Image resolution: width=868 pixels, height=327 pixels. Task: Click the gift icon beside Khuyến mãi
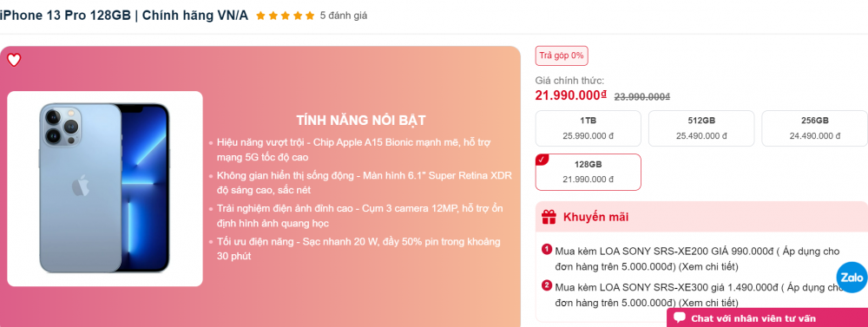[x=549, y=217]
